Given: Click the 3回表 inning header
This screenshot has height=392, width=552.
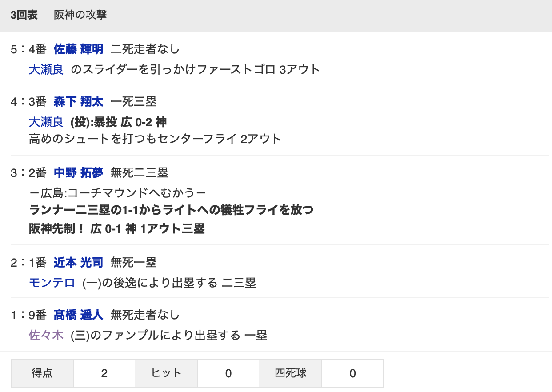Looking at the screenshot, I should coord(24,15).
